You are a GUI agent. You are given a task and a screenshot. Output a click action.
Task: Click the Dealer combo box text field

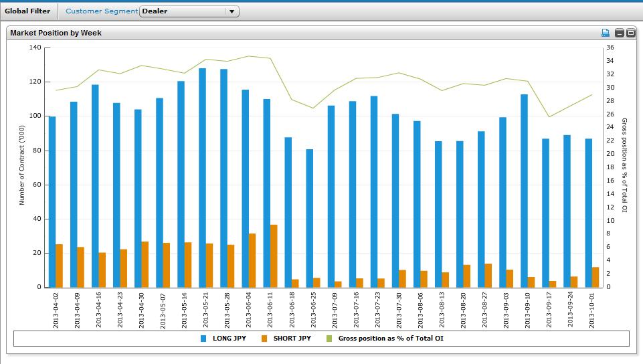182,11
